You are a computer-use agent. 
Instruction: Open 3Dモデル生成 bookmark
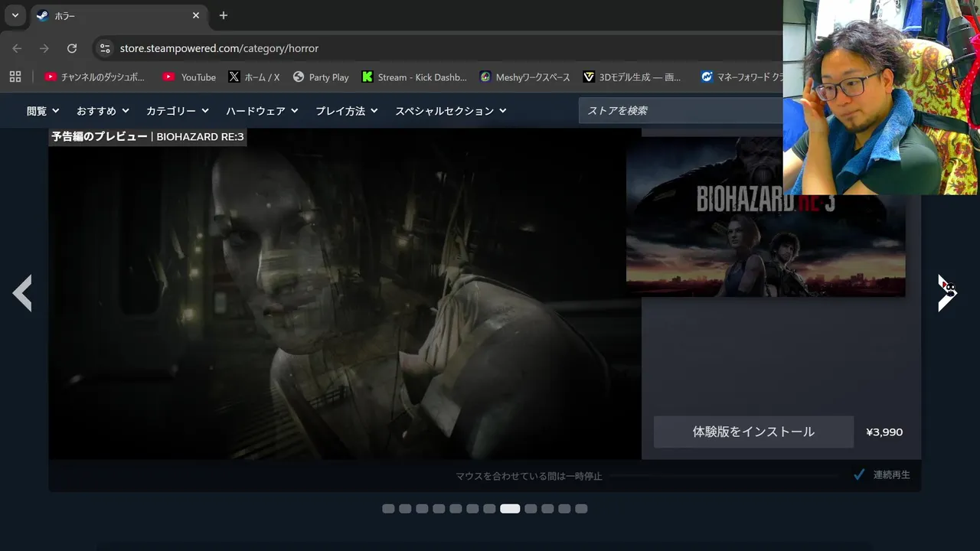[x=632, y=77]
